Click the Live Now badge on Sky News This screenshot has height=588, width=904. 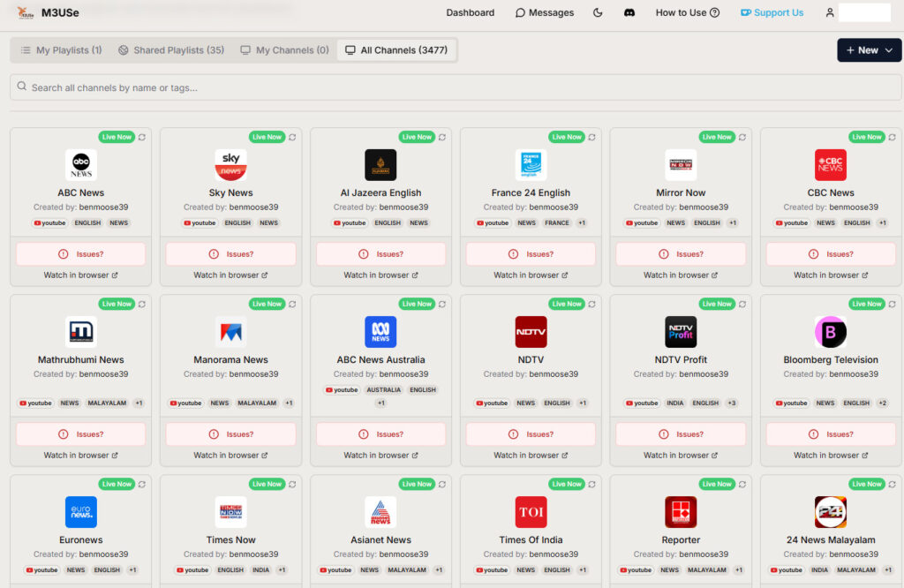coord(267,137)
